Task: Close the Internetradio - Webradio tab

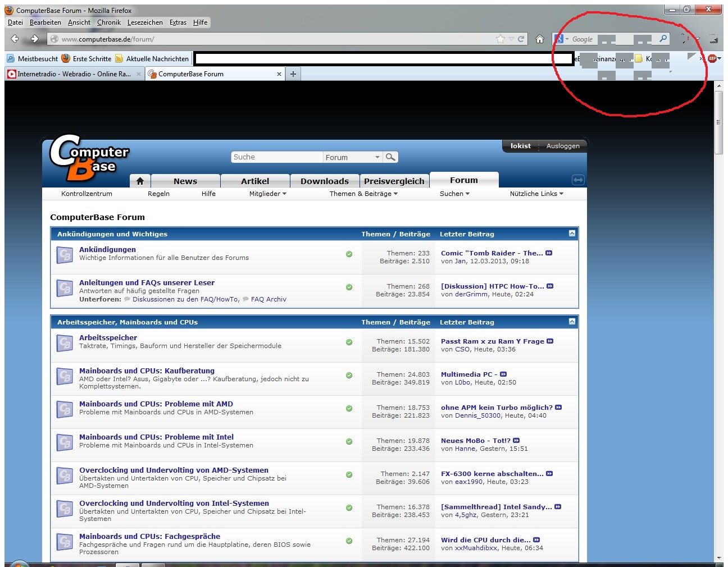Action: (x=139, y=74)
